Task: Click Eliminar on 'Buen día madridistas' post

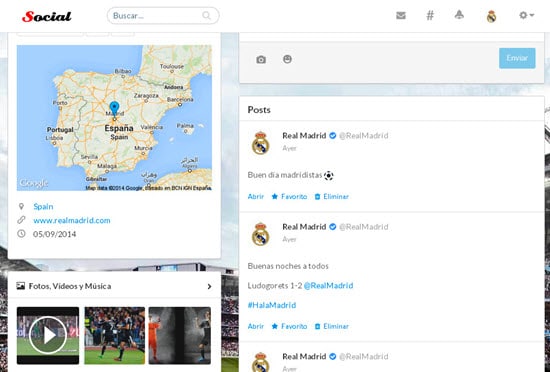Action: coord(331,197)
